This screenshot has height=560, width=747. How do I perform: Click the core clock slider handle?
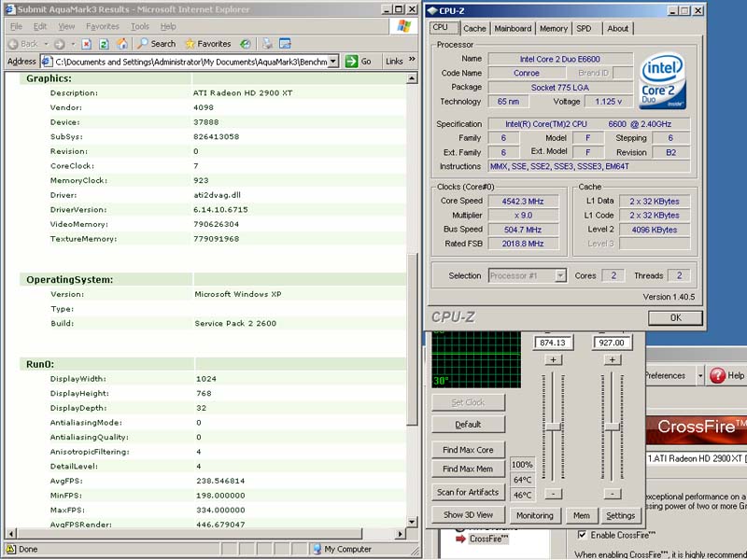(553, 427)
